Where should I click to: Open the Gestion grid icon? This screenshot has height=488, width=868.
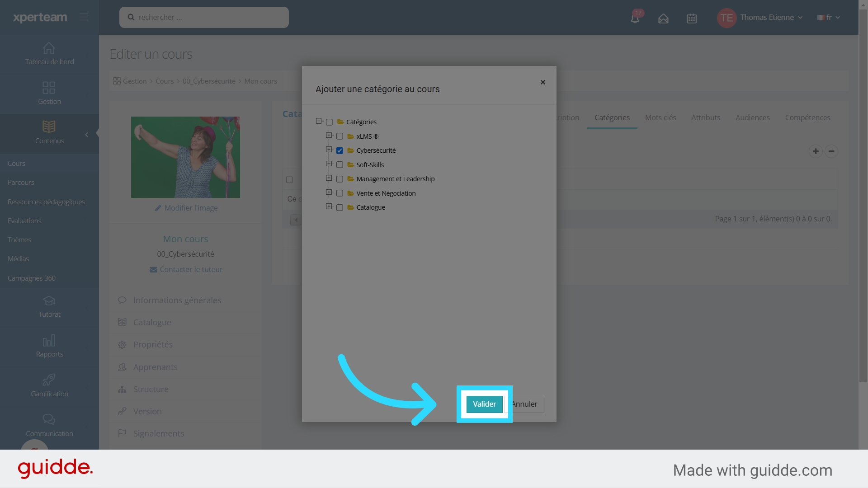[49, 88]
